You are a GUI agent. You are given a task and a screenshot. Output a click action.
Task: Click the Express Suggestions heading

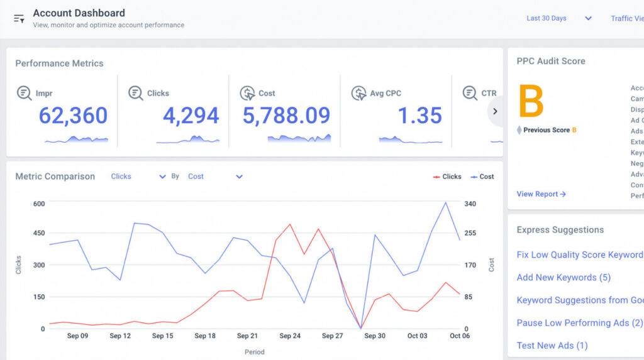[x=560, y=230]
